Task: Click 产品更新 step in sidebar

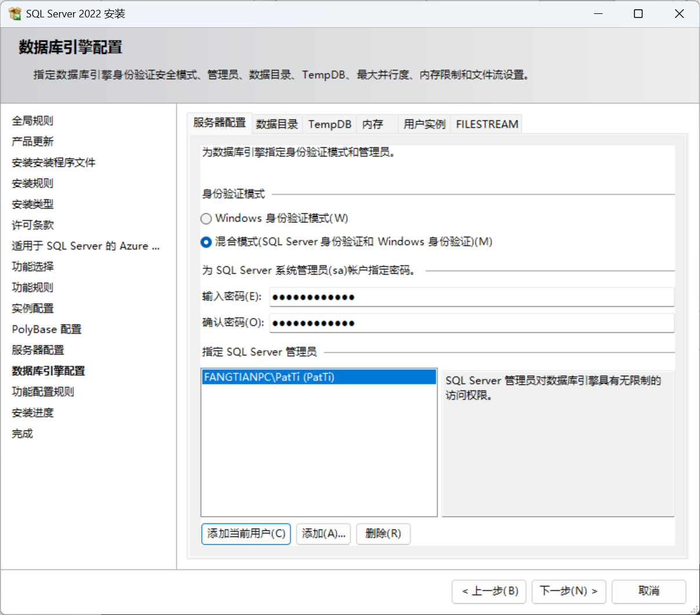Action: (32, 141)
